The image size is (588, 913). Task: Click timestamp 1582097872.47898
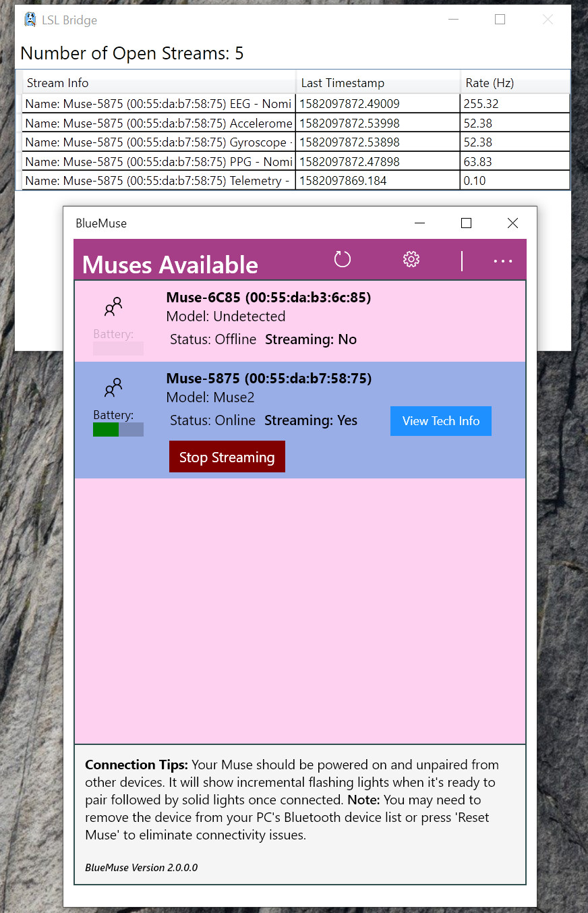349,161
